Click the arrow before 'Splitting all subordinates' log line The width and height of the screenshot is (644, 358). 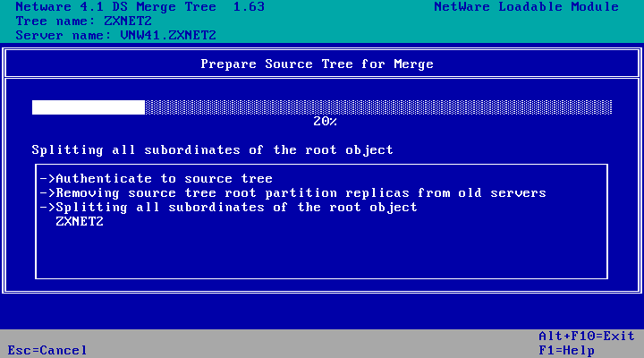coord(47,208)
